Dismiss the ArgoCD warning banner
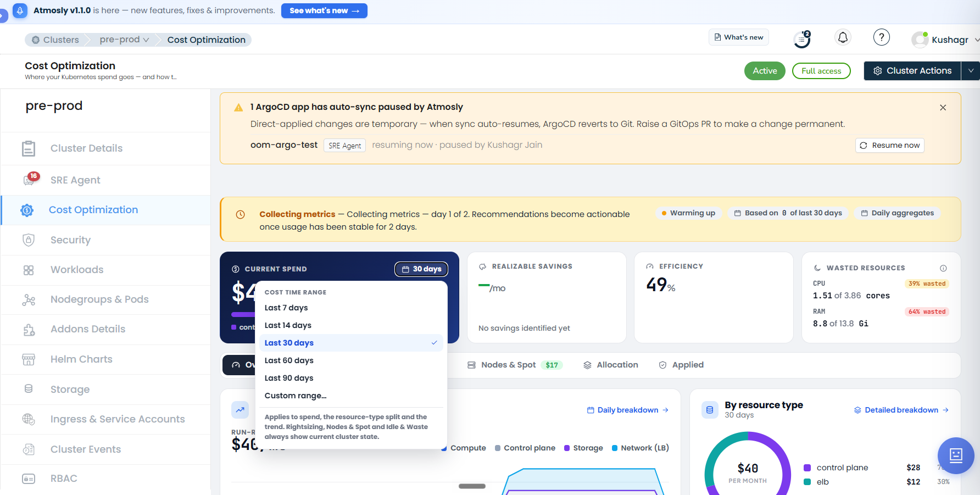The width and height of the screenshot is (980, 495). click(943, 108)
